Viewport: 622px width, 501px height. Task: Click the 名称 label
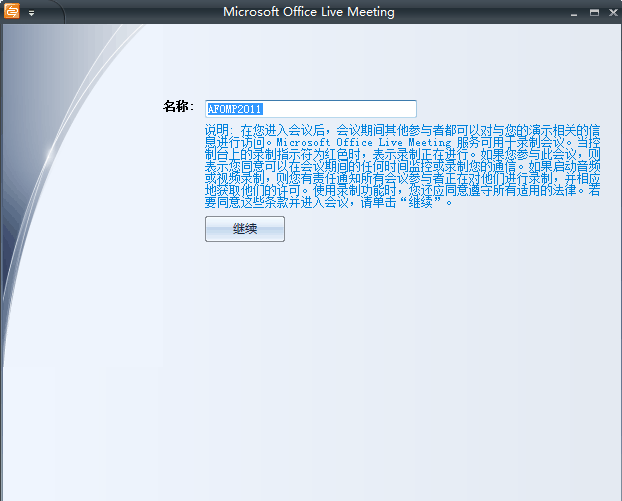click(x=176, y=108)
